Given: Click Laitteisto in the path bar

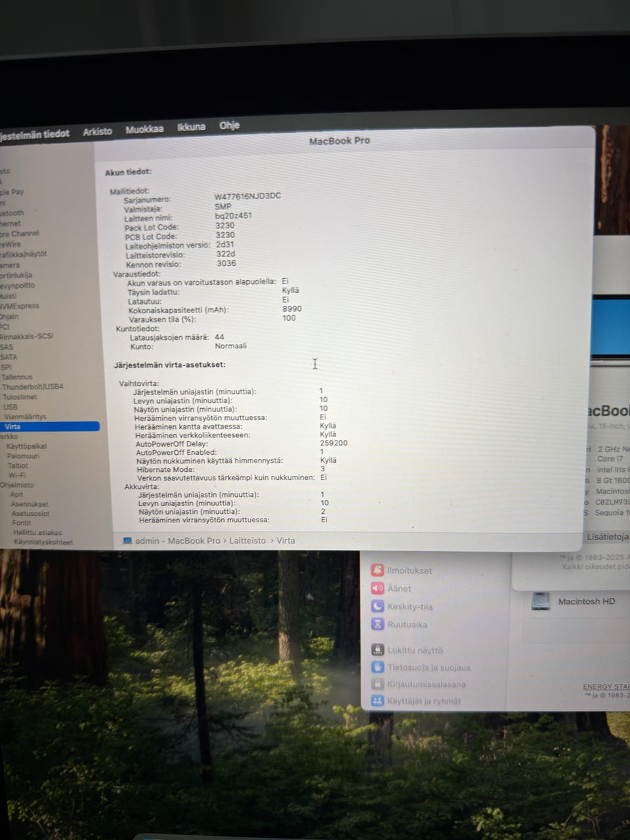Looking at the screenshot, I should pos(247,541).
